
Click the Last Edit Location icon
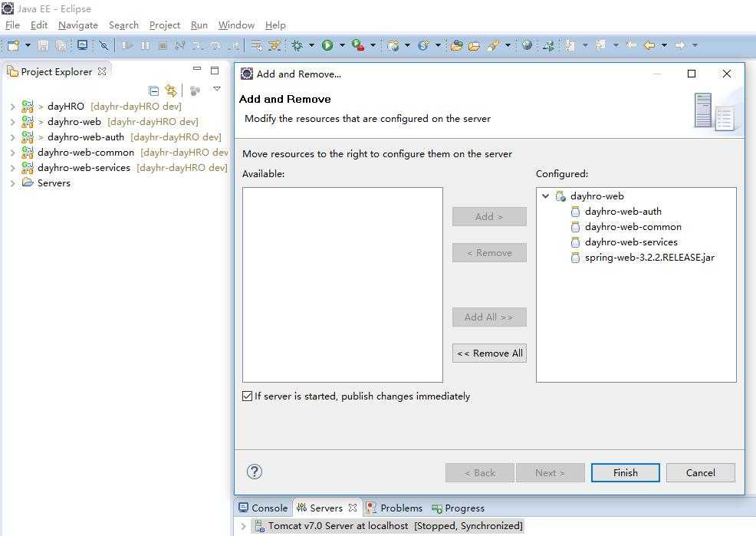(631, 45)
